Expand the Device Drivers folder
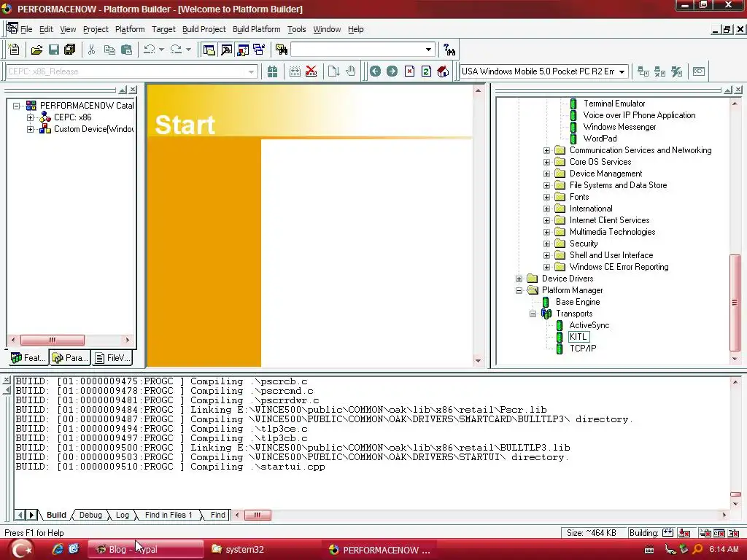This screenshot has height=560, width=747. tap(519, 279)
